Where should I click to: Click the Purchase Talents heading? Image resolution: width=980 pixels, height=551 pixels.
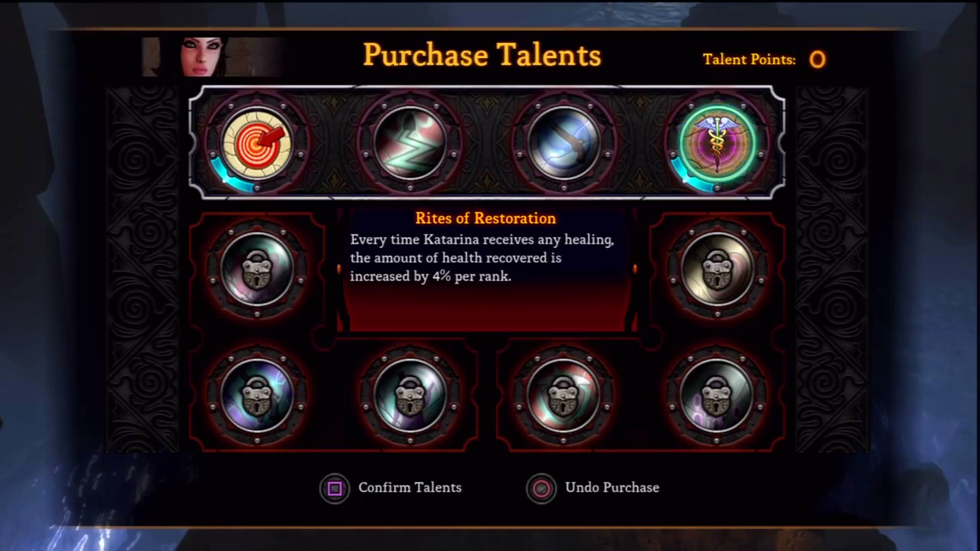point(482,55)
